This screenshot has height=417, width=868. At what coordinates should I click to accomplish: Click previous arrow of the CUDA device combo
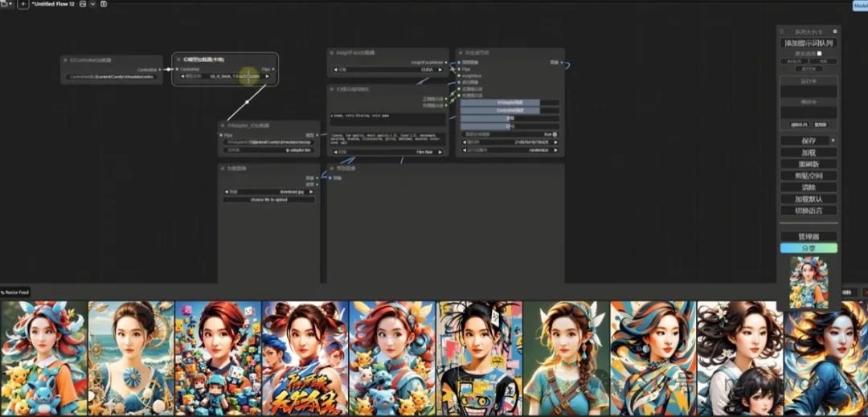[336, 70]
